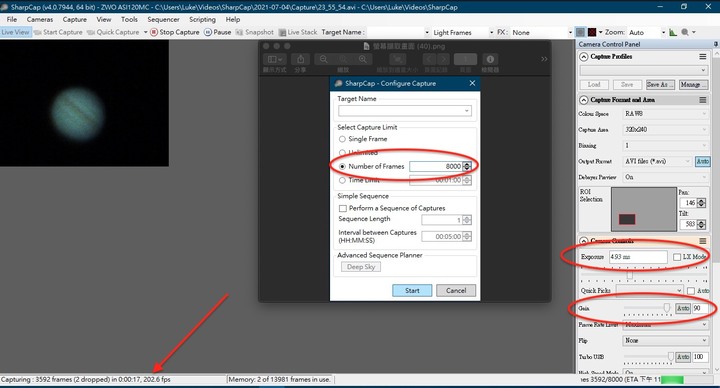This screenshot has height=388, width=720.
Task: Click the Live View button
Action: pyautogui.click(x=15, y=32)
